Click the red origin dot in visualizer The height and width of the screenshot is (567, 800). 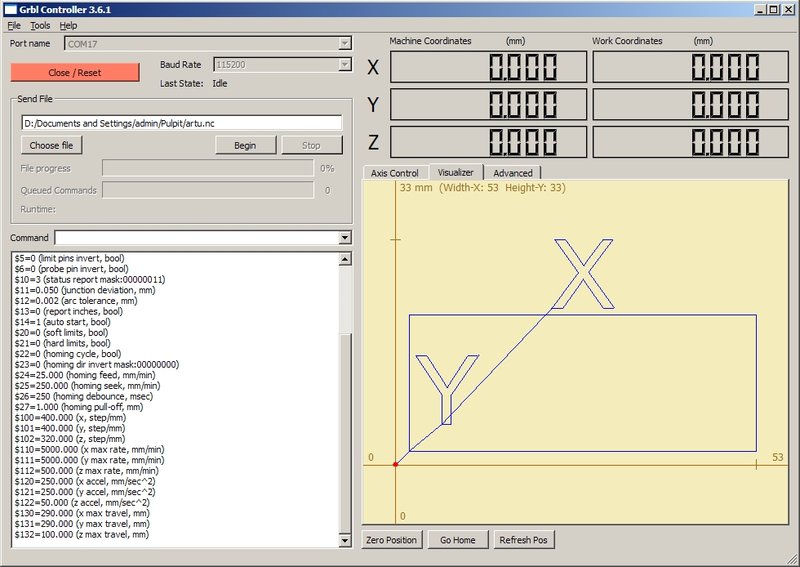tap(395, 464)
